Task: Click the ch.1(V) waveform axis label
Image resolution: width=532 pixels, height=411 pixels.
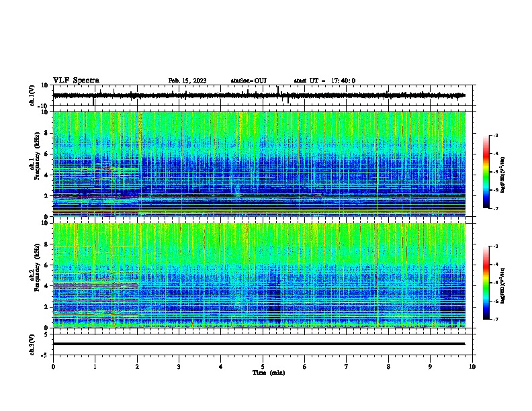Action: 32,95
